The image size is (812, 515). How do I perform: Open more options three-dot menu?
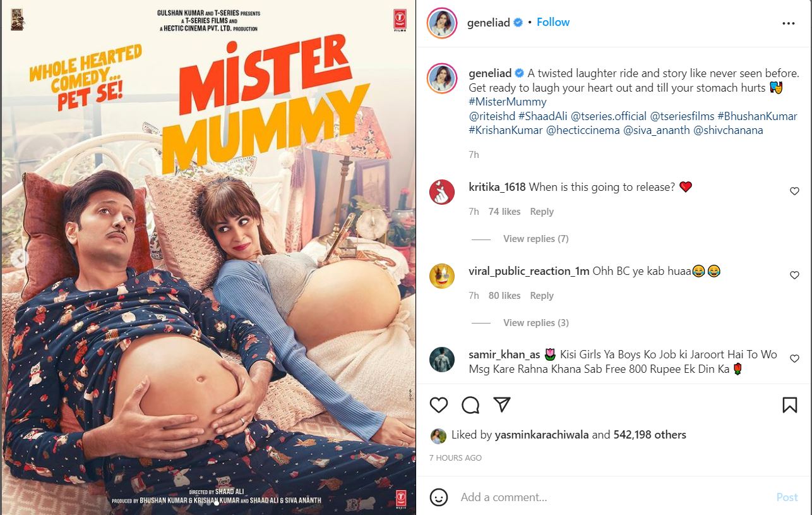(789, 23)
